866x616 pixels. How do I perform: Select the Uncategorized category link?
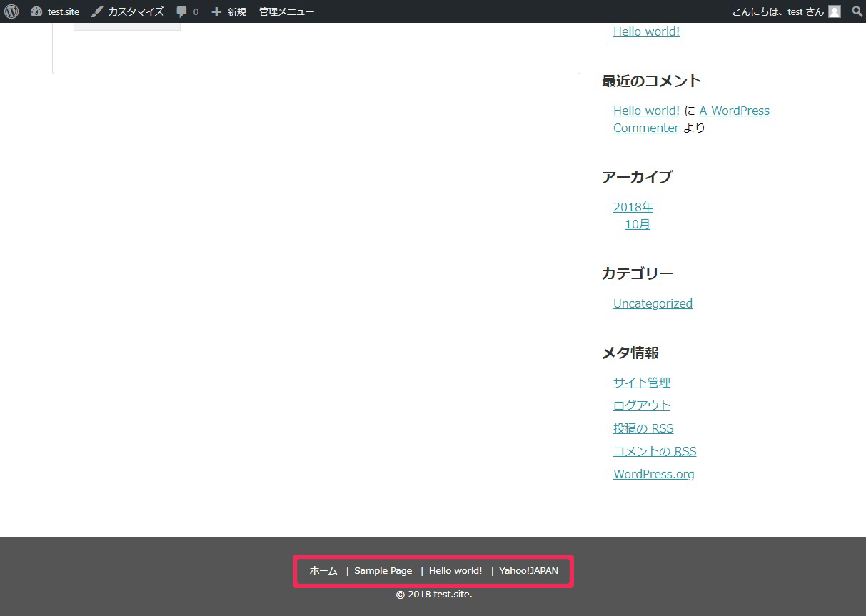[x=653, y=303]
